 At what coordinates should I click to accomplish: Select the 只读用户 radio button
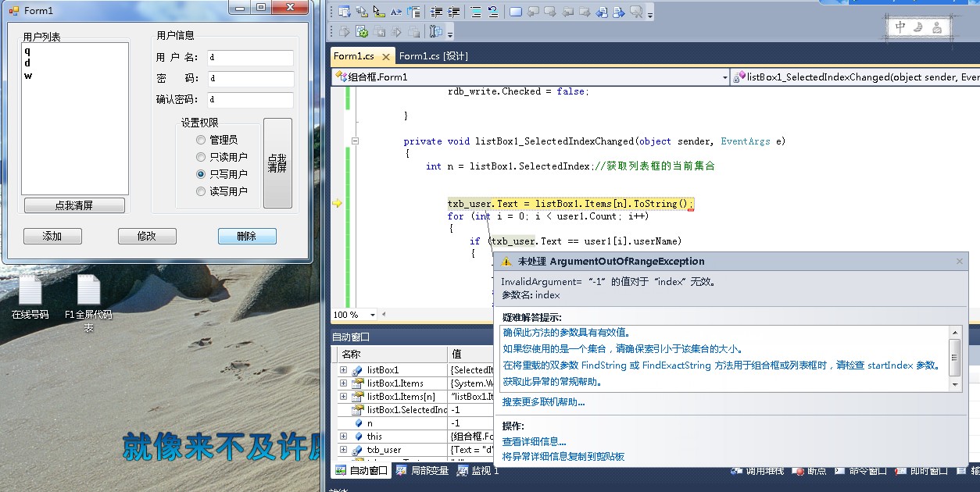(201, 157)
